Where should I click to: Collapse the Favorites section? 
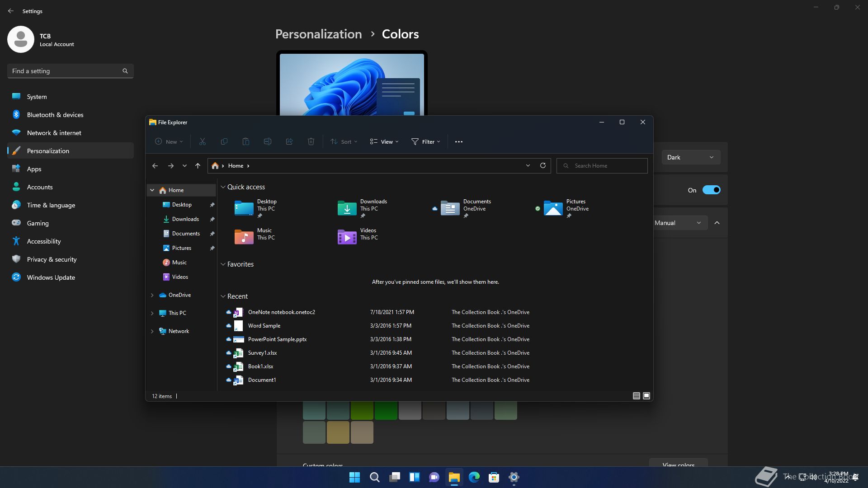pyautogui.click(x=223, y=264)
